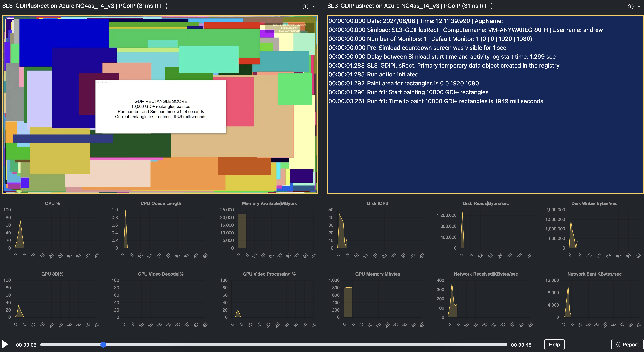Click the info icon in the right panel
The image size is (644, 352).
[631, 6]
